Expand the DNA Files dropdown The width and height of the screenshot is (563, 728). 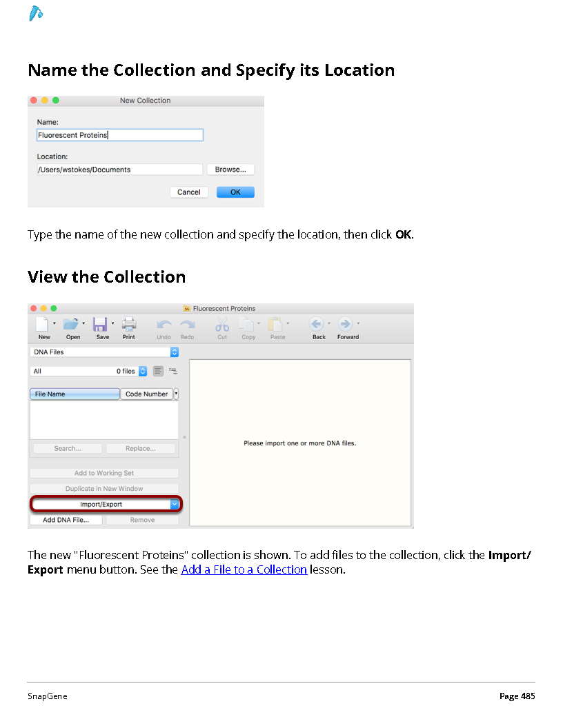coord(104,352)
